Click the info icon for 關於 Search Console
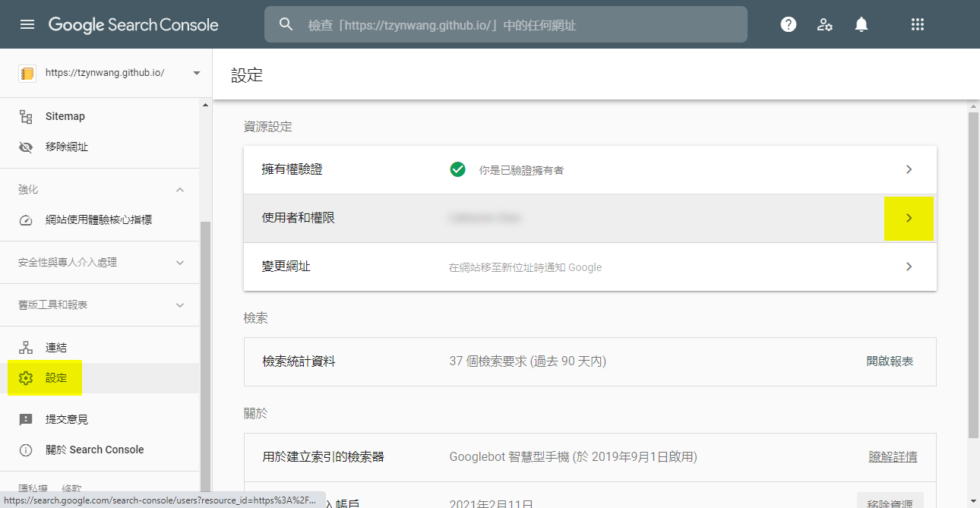Viewport: 980px width, 508px height. coord(26,450)
